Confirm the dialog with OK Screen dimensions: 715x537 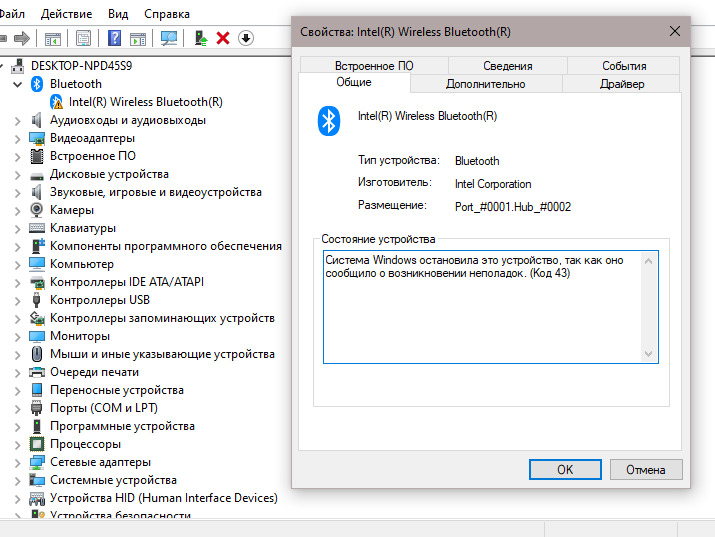point(565,470)
